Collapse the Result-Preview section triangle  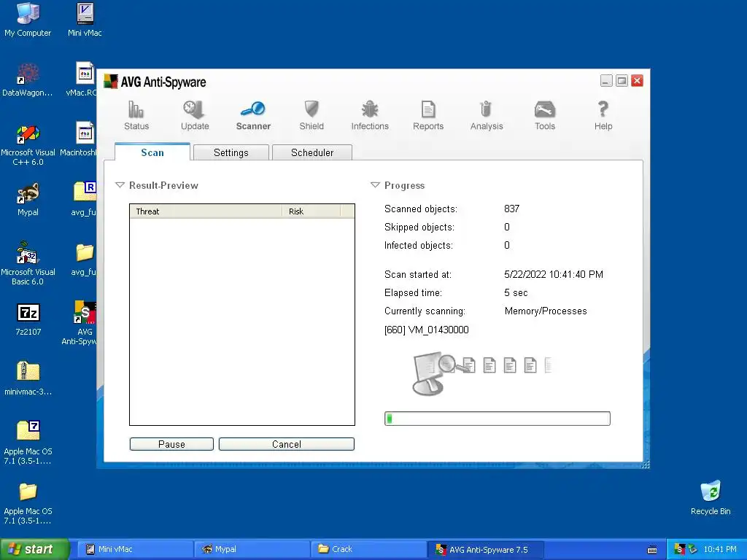(x=120, y=185)
